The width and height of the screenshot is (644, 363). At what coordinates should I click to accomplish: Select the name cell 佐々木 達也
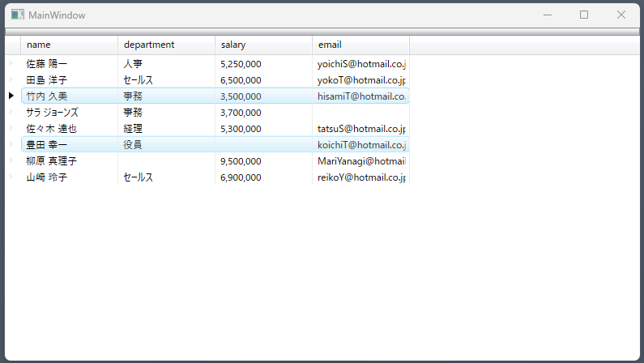70,128
